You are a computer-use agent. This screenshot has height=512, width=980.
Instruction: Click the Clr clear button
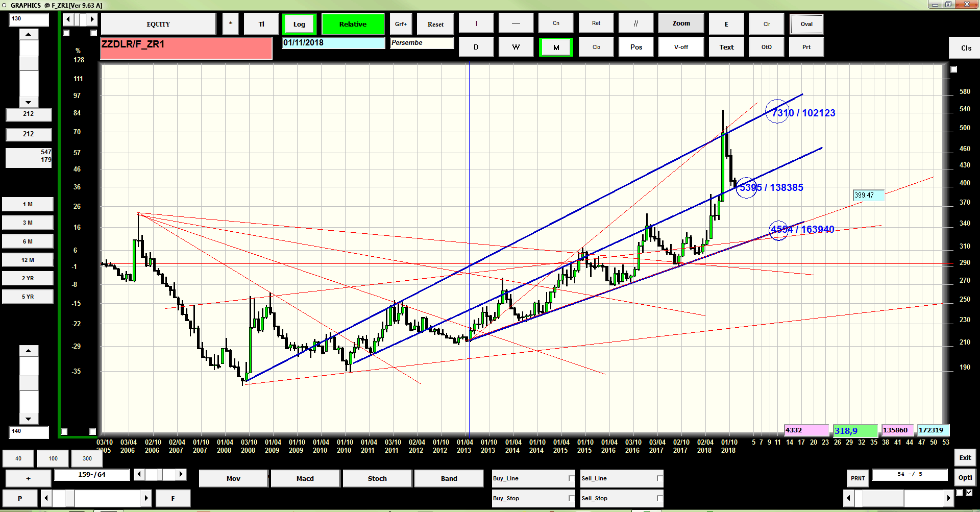[767, 24]
